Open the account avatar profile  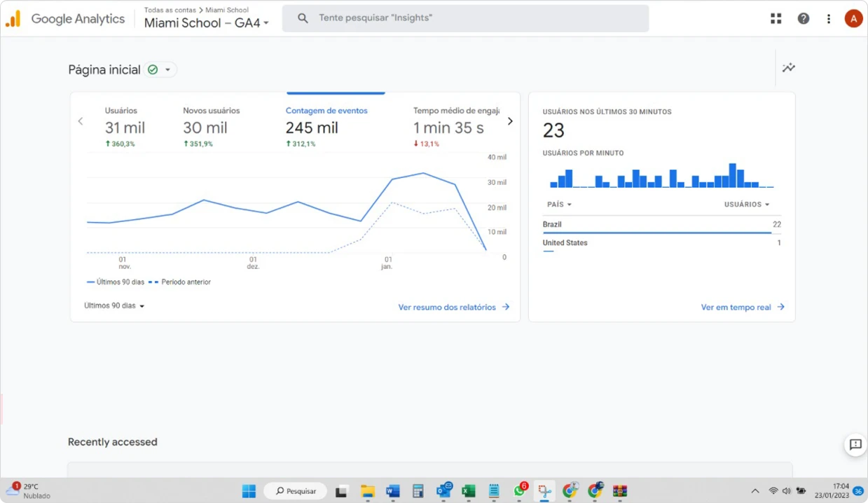tap(853, 19)
